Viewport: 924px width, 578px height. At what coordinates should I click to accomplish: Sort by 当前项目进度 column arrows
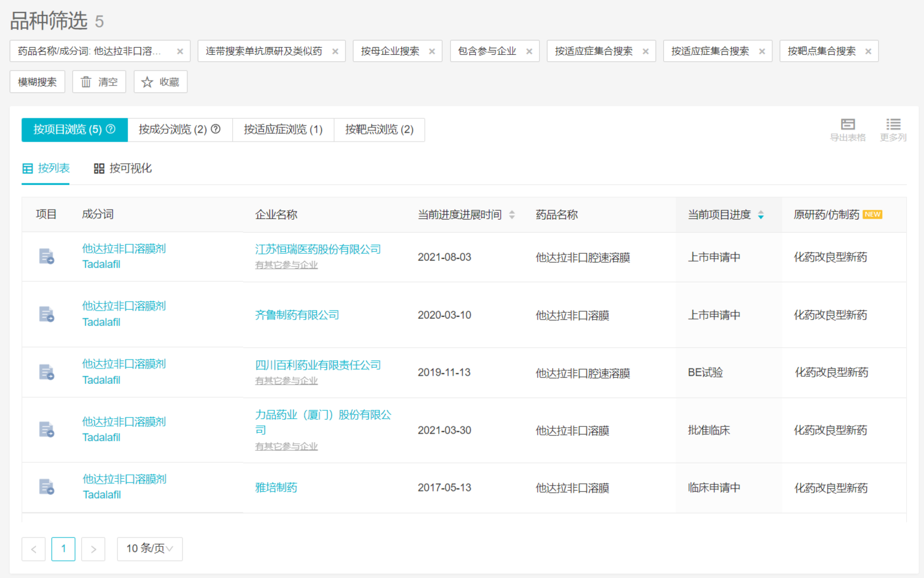click(760, 215)
